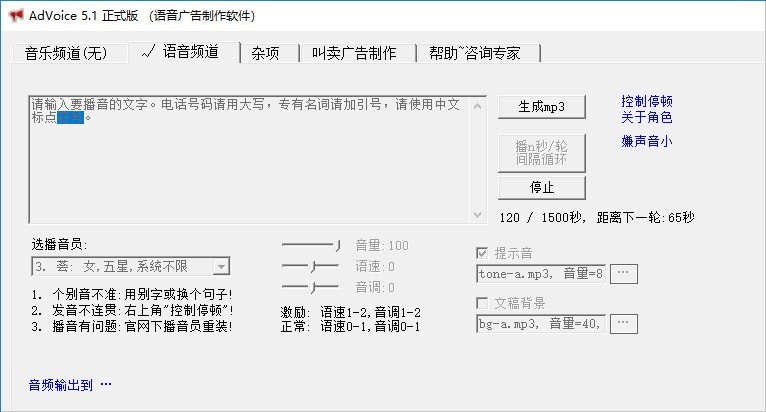The width and height of the screenshot is (766, 412).
Task: Click the text area scroll down arrow
Action: tap(477, 215)
